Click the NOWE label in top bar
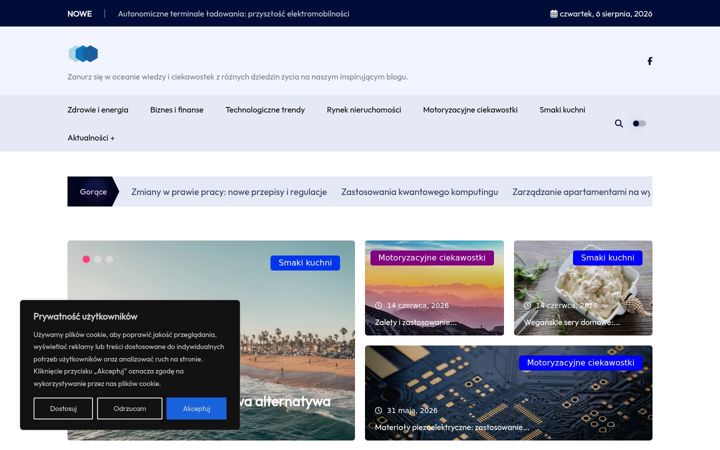Image resolution: width=720 pixels, height=450 pixels. (x=79, y=14)
